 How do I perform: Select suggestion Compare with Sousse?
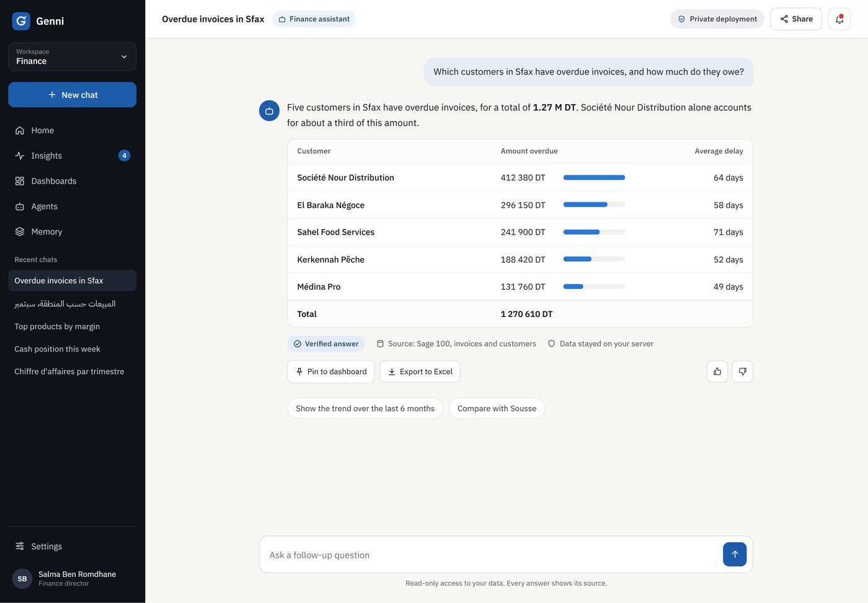[x=497, y=408]
